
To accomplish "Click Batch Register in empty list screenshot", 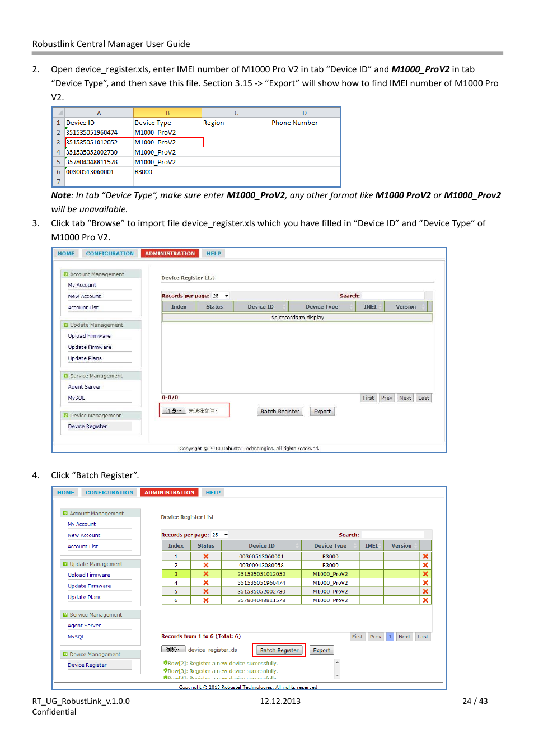I will tap(280, 412).
